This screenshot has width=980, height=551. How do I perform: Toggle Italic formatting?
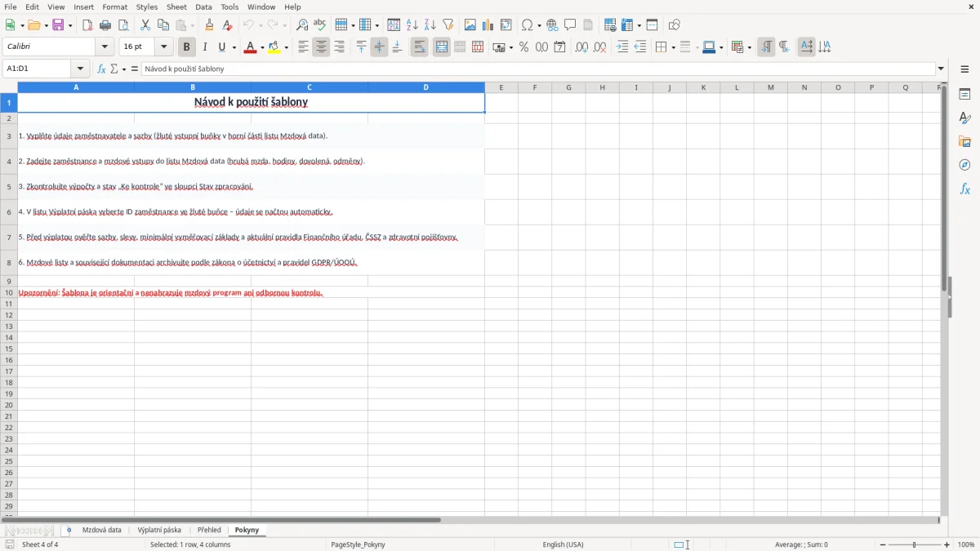click(204, 47)
